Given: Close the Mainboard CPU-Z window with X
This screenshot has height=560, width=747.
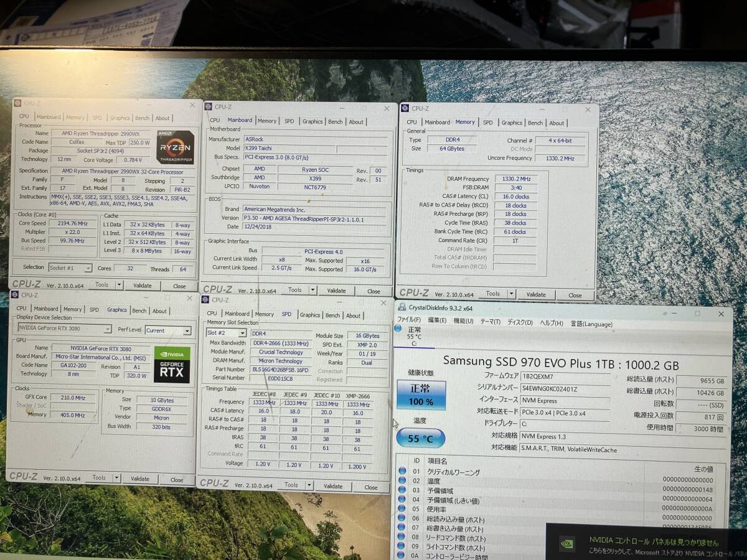Looking at the screenshot, I should tap(388, 108).
